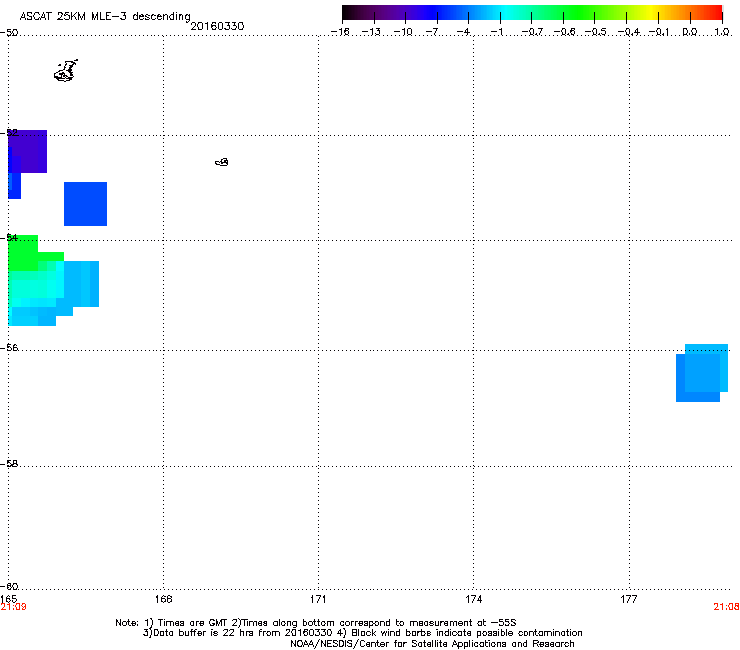Select the 174 longitude axis label
The height and width of the screenshot is (650, 740).
point(474,599)
